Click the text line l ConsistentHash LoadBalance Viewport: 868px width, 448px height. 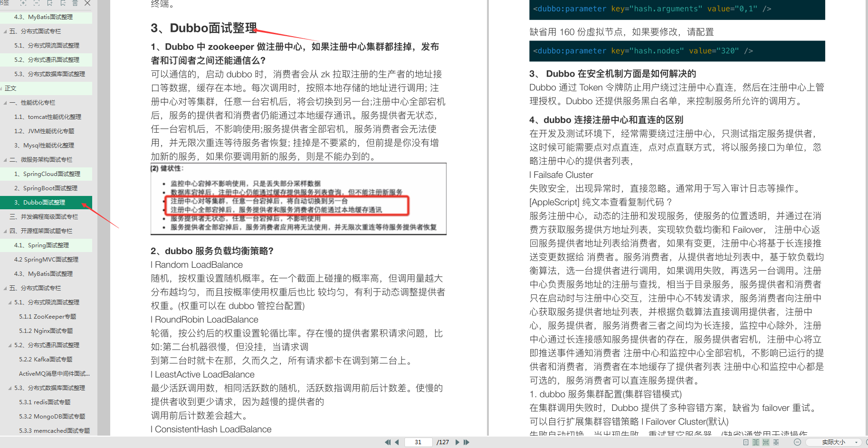coord(211,429)
